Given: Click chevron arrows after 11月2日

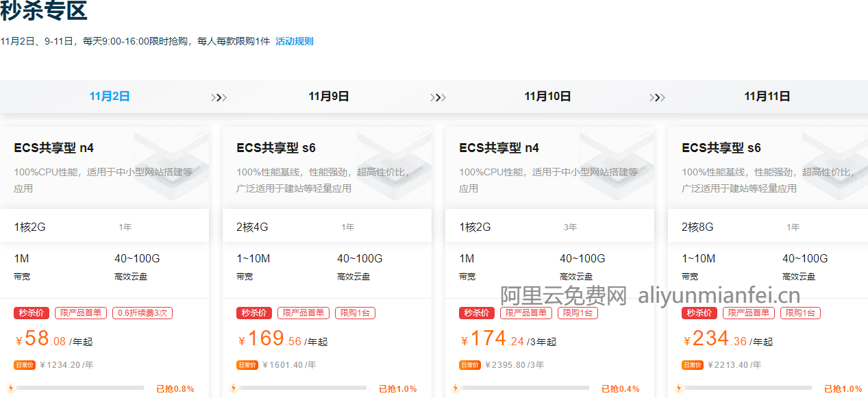Looking at the screenshot, I should pos(219,97).
